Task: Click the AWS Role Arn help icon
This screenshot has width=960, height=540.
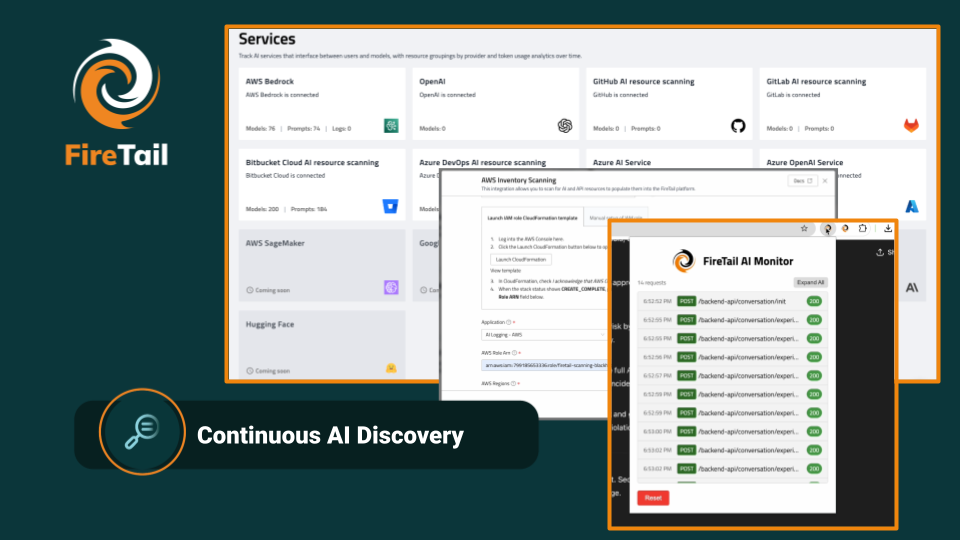Action: tap(514, 353)
